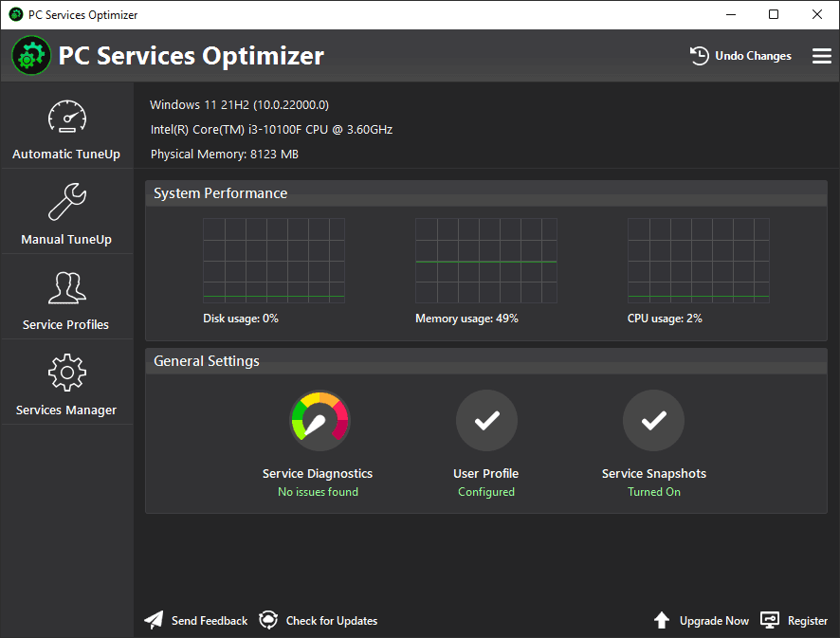This screenshot has width=840, height=638.
Task: Maximize the application window
Action: [774, 14]
